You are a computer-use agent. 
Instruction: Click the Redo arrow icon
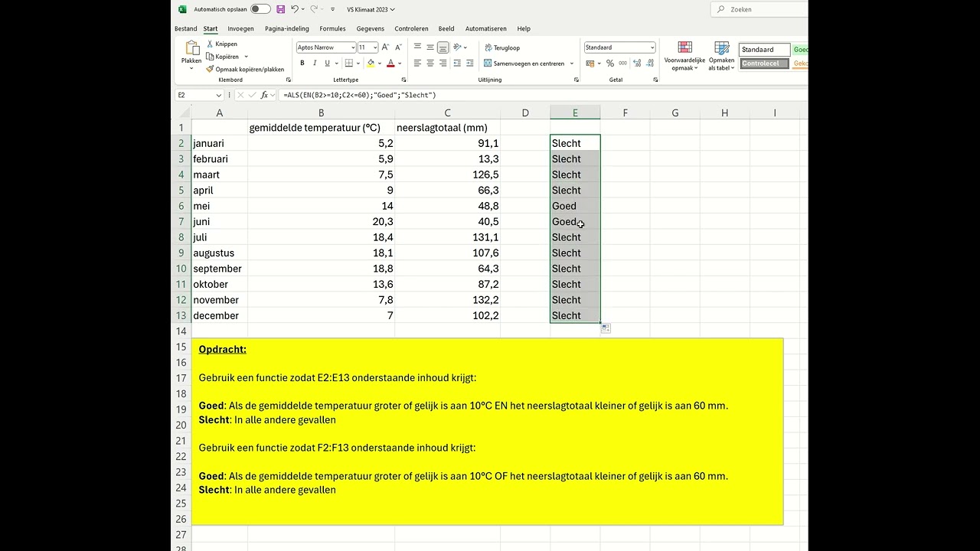pos(314,9)
